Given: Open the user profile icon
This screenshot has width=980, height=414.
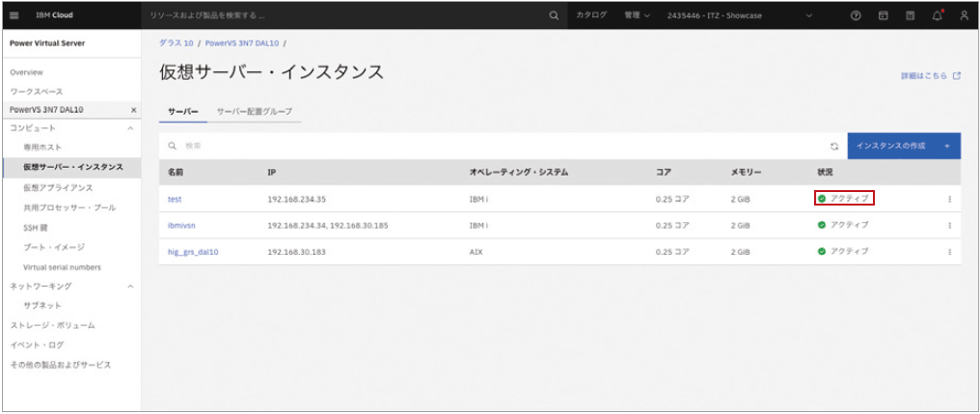Looking at the screenshot, I should pos(964,15).
